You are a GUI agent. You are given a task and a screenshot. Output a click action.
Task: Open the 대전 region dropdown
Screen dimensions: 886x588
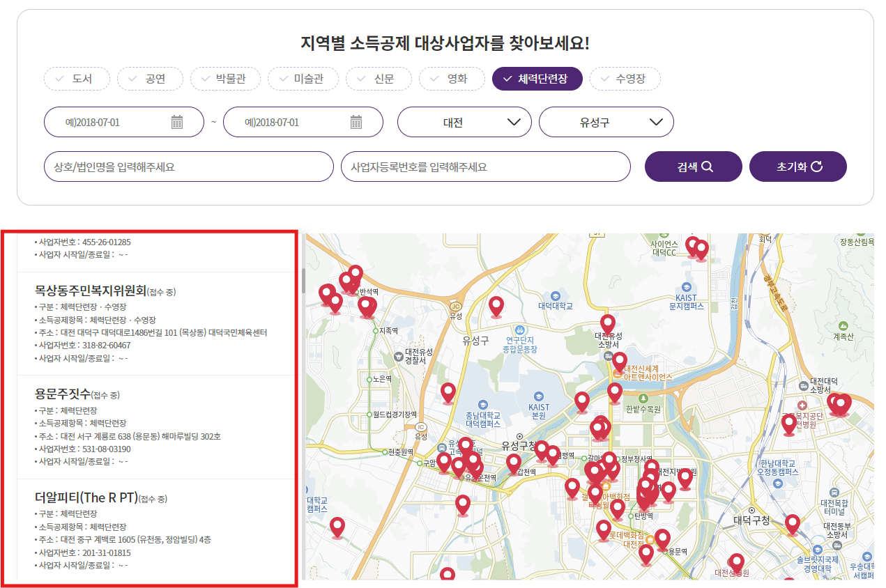[x=464, y=121]
